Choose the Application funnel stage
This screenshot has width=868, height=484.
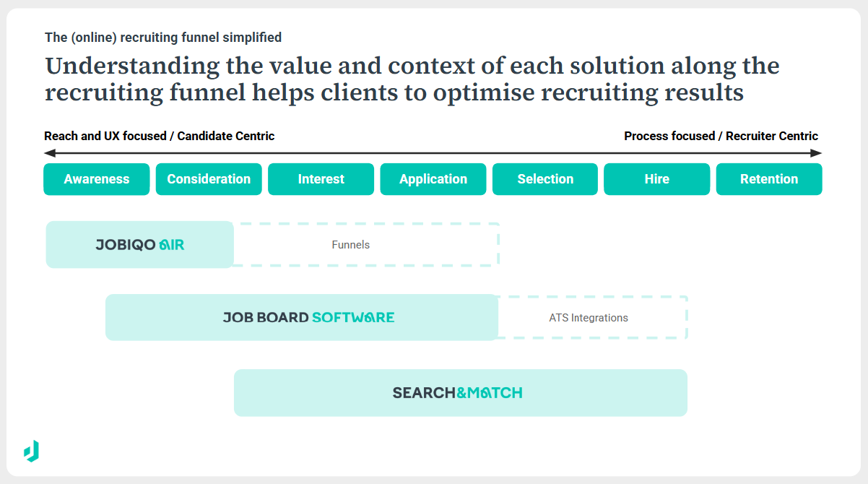click(x=433, y=179)
